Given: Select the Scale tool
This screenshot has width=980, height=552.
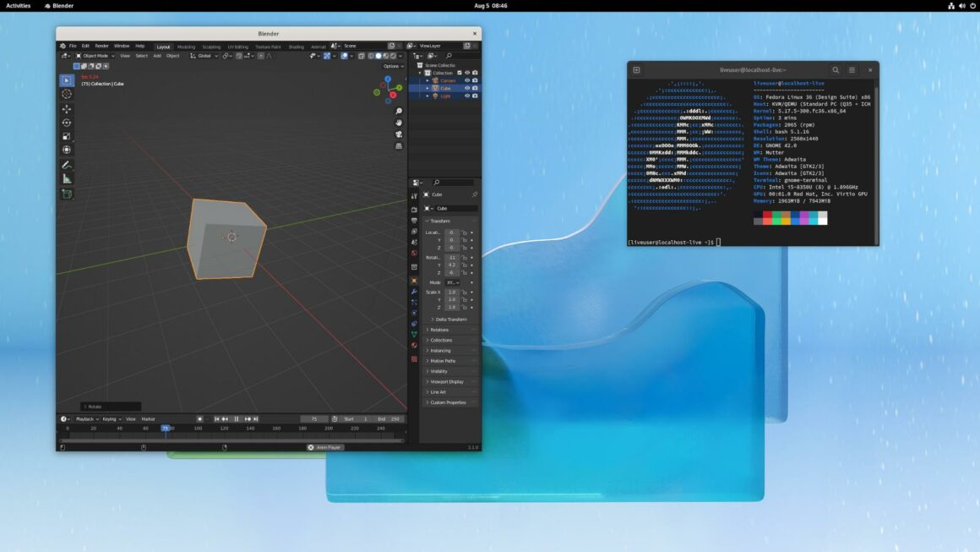Looking at the screenshot, I should click(x=68, y=137).
